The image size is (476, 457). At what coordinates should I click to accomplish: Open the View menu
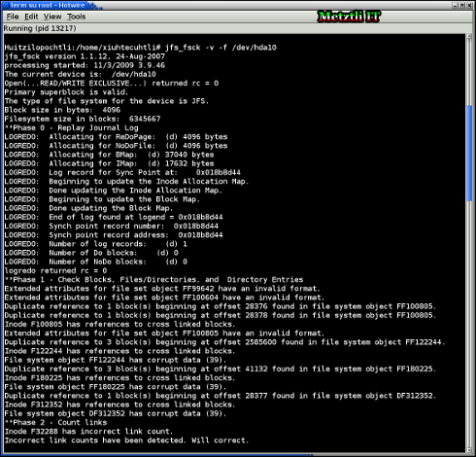(x=52, y=17)
